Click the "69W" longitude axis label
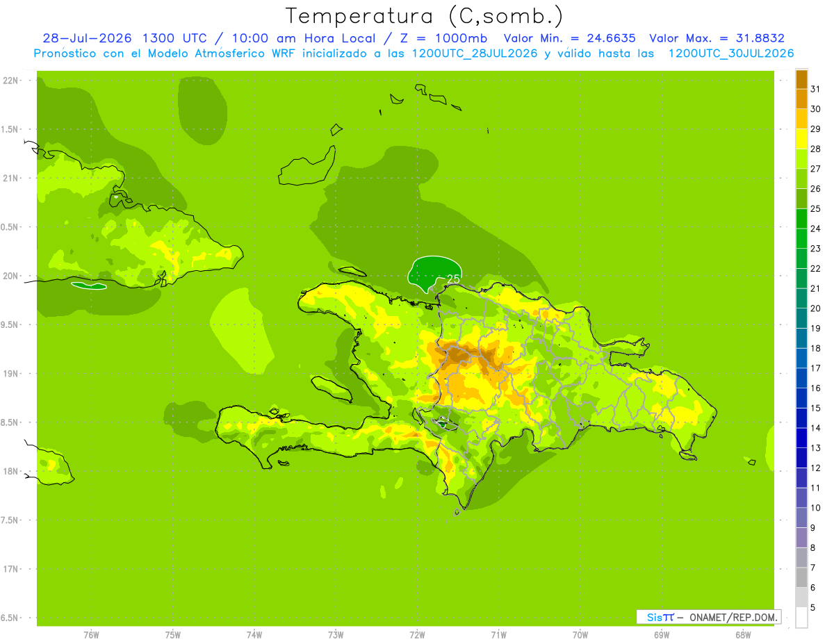Image resolution: width=834 pixels, height=644 pixels. click(x=662, y=635)
